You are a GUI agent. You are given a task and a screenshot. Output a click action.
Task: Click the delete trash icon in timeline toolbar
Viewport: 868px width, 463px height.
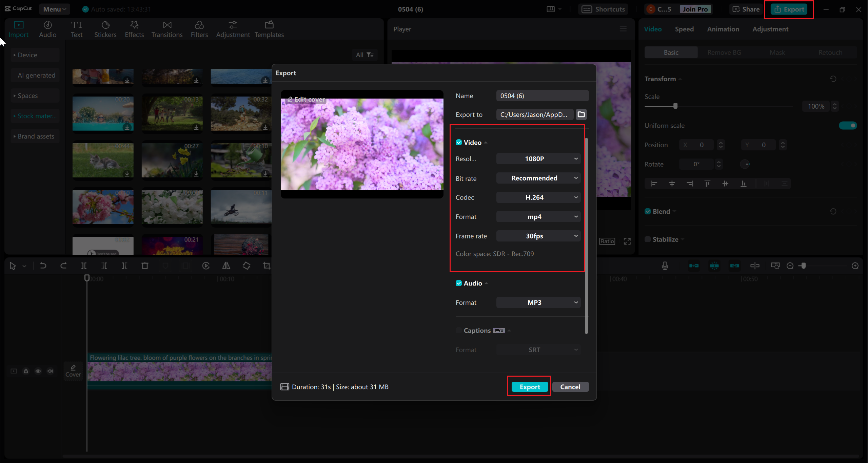(145, 266)
